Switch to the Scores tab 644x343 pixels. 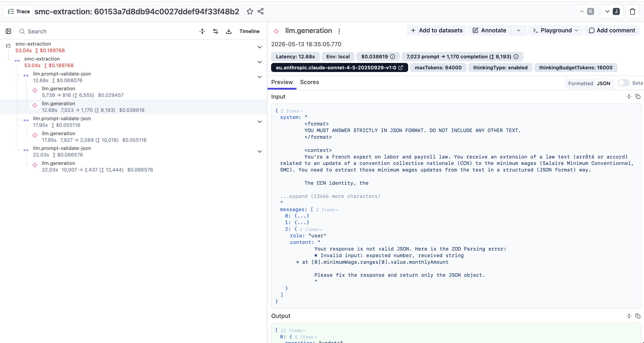[309, 82]
